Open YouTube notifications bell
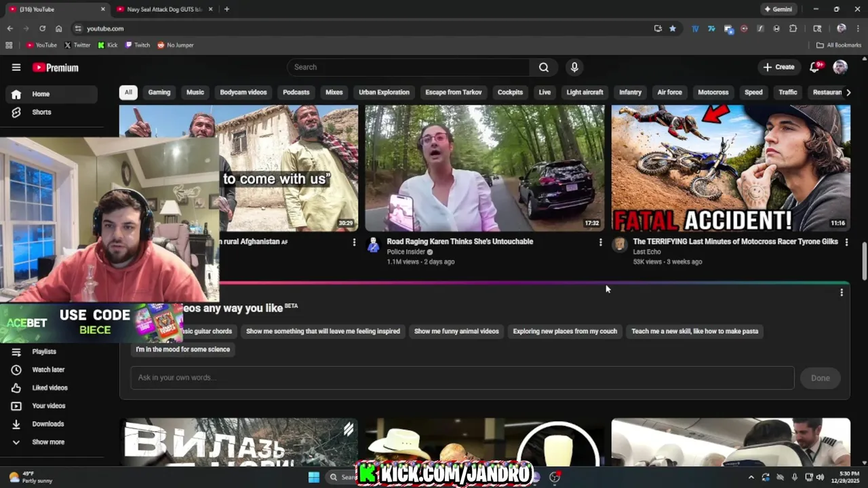Viewport: 868px width, 488px height. [x=816, y=66]
